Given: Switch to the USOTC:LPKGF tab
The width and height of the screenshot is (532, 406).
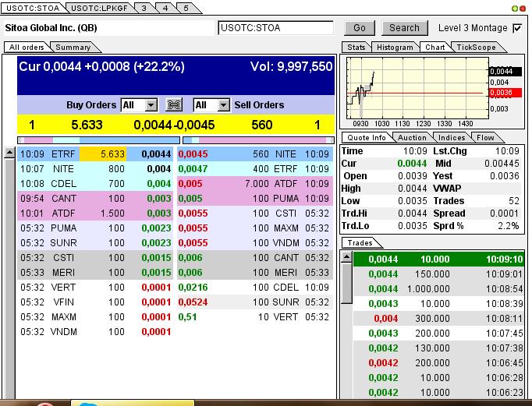Looking at the screenshot, I should pyautogui.click(x=98, y=8).
